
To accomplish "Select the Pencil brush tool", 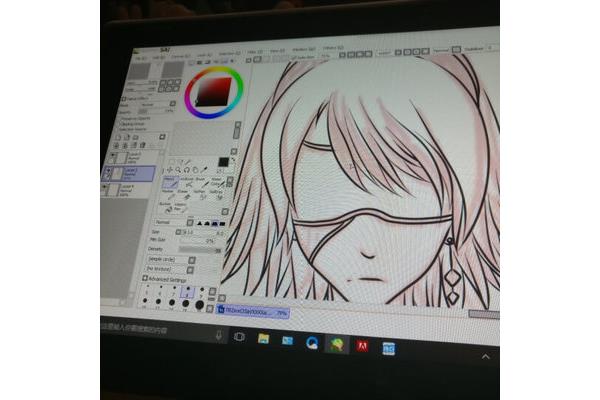I will (x=171, y=182).
